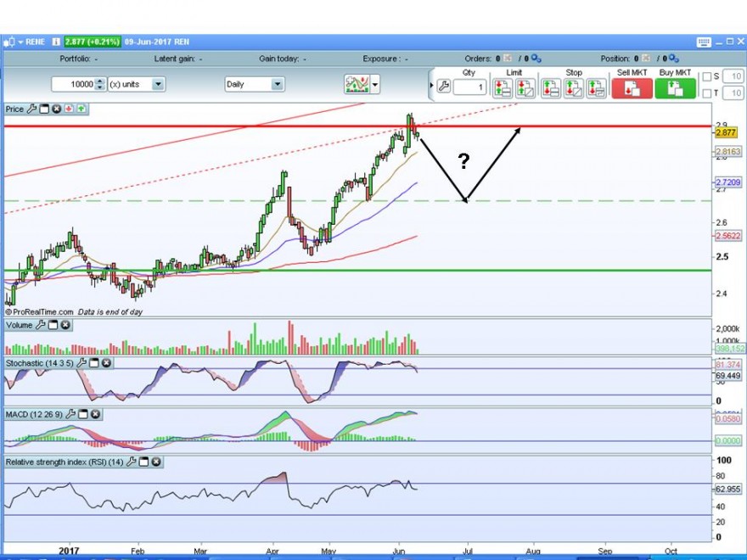747x560 pixels.
Task: Open Price panel wrench settings
Action: click(x=31, y=109)
